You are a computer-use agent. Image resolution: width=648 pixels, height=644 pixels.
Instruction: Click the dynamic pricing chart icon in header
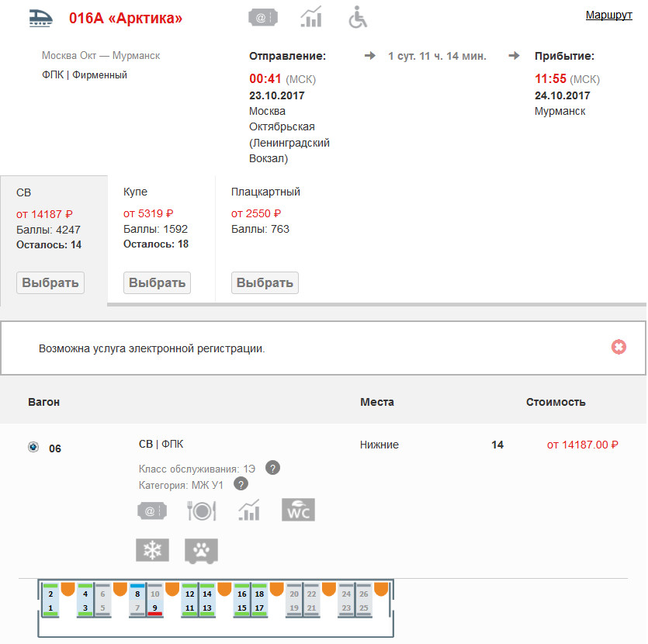pos(311,16)
